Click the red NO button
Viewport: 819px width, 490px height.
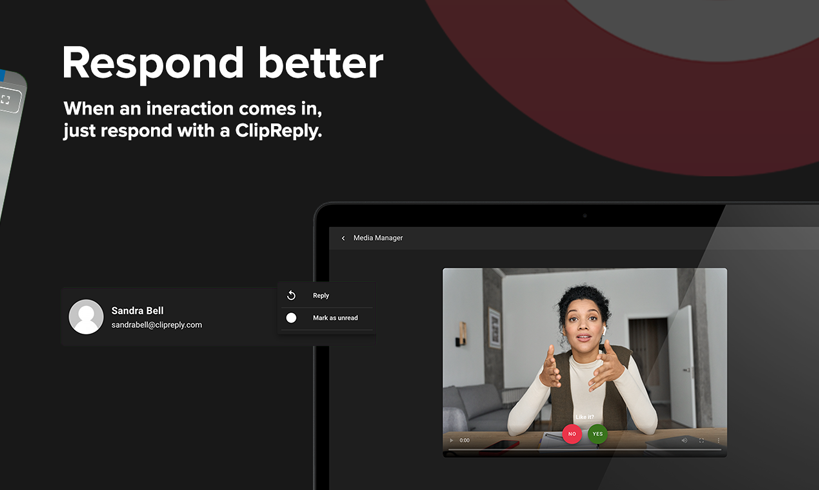tap(572, 434)
